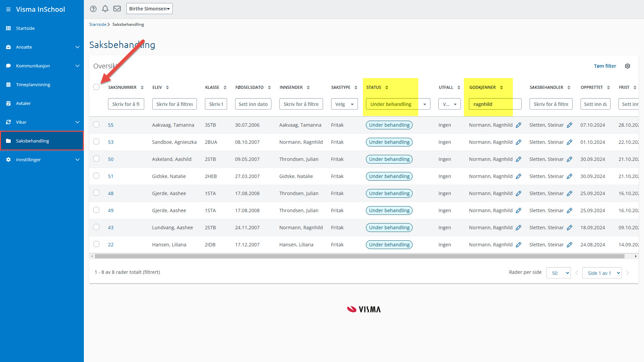Toggle the hamburger menu icon
This screenshot has height=362, width=644.
[x=8, y=9]
